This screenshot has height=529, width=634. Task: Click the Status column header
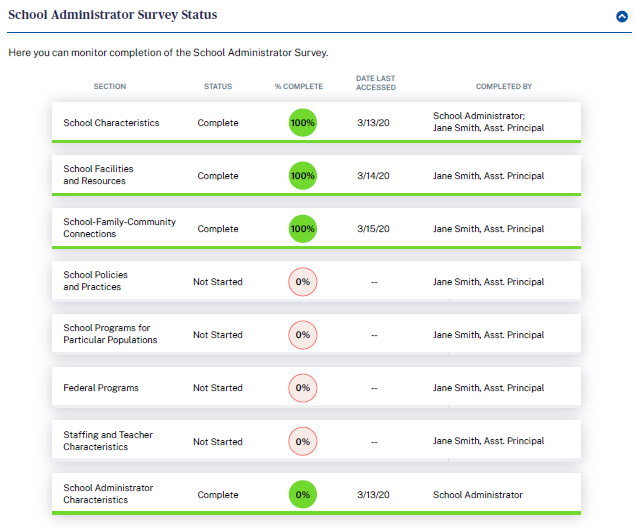[217, 87]
